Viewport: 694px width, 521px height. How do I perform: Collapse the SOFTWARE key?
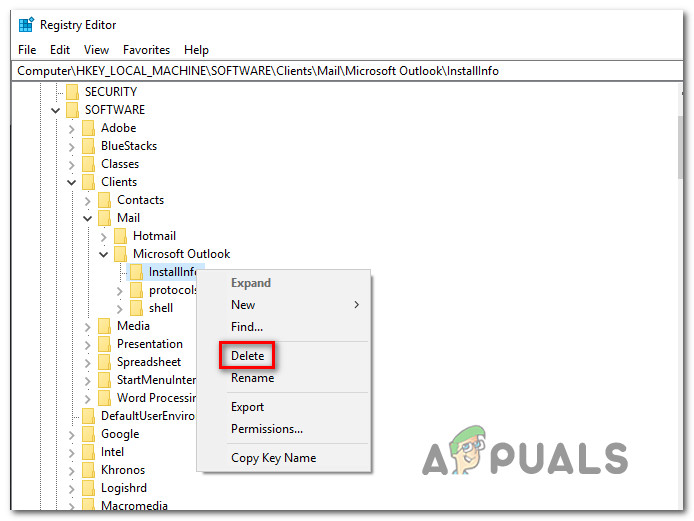55,110
